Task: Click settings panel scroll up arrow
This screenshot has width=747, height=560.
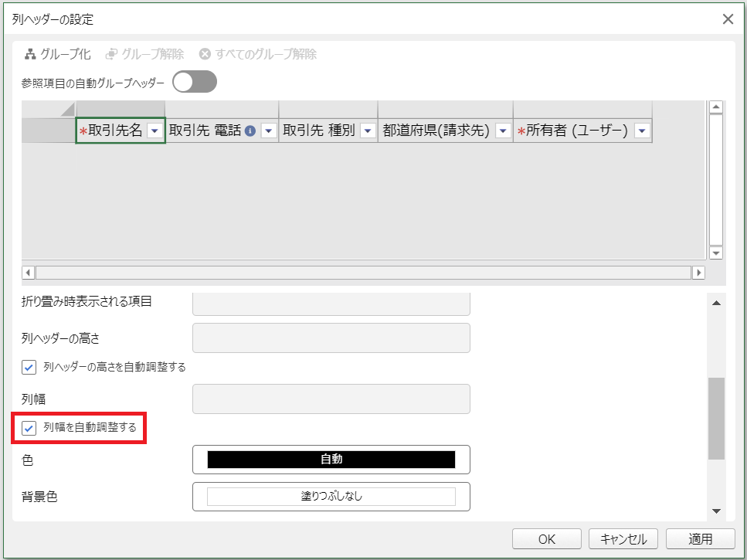Action: (x=716, y=303)
